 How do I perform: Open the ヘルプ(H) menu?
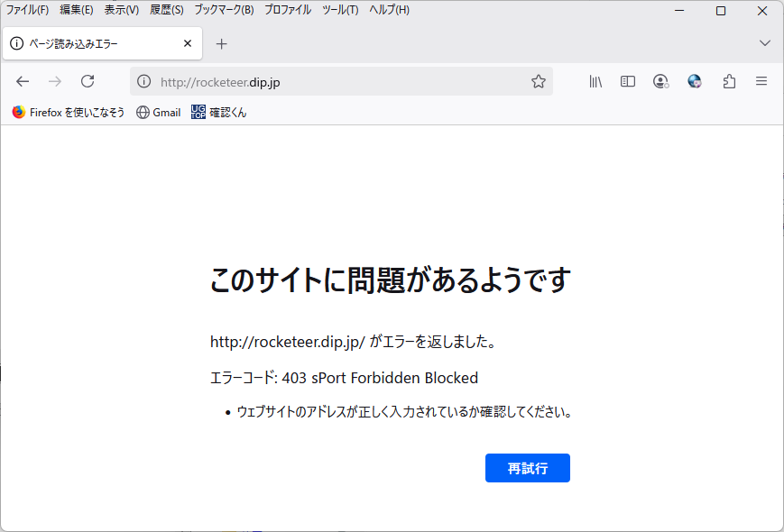point(389,10)
